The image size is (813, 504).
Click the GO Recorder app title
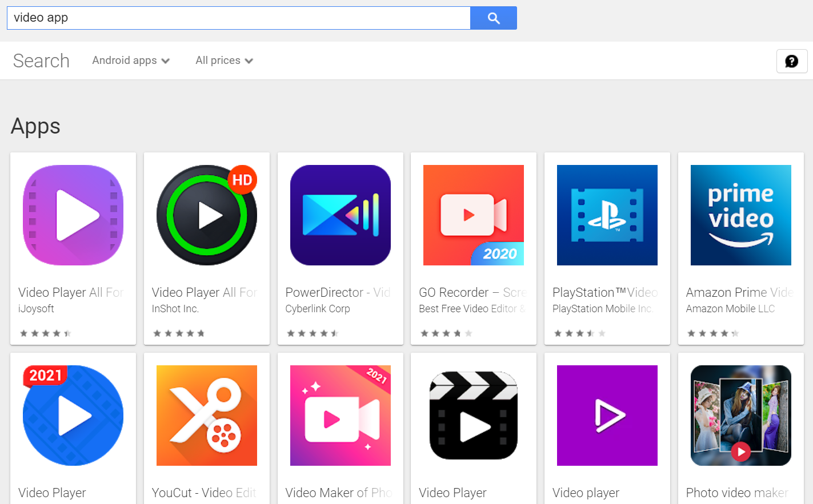pyautogui.click(x=472, y=292)
